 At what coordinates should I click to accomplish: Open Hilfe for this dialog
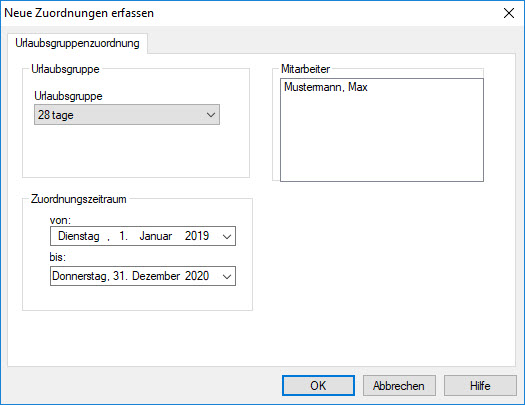pyautogui.click(x=480, y=386)
